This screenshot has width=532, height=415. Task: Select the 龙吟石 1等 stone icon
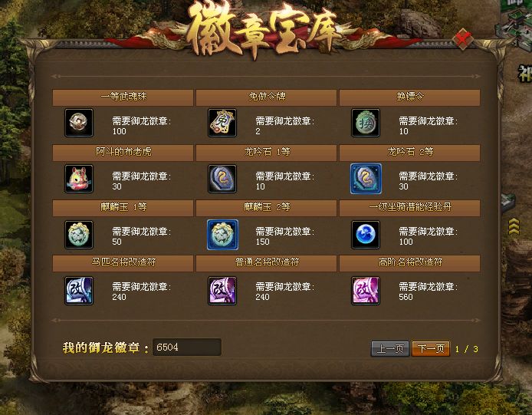coord(222,179)
